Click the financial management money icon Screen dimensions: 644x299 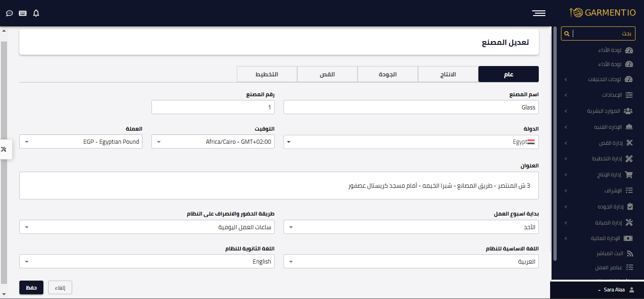[628, 238]
